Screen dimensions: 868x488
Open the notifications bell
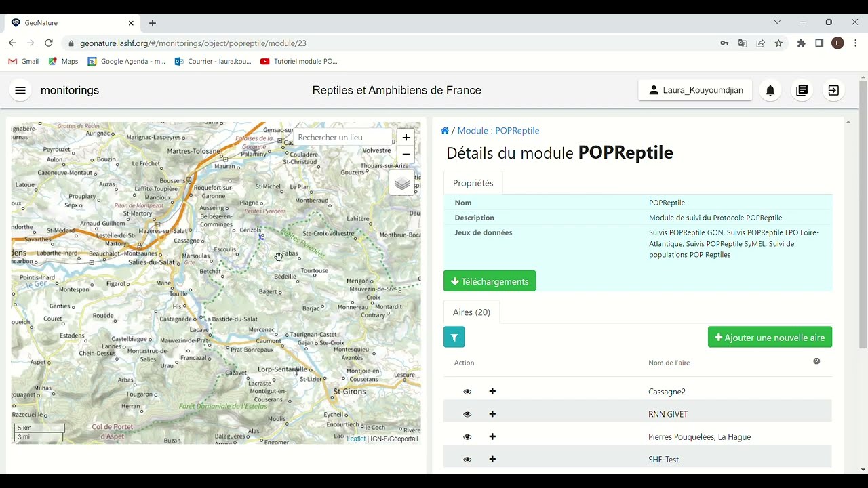click(x=770, y=90)
